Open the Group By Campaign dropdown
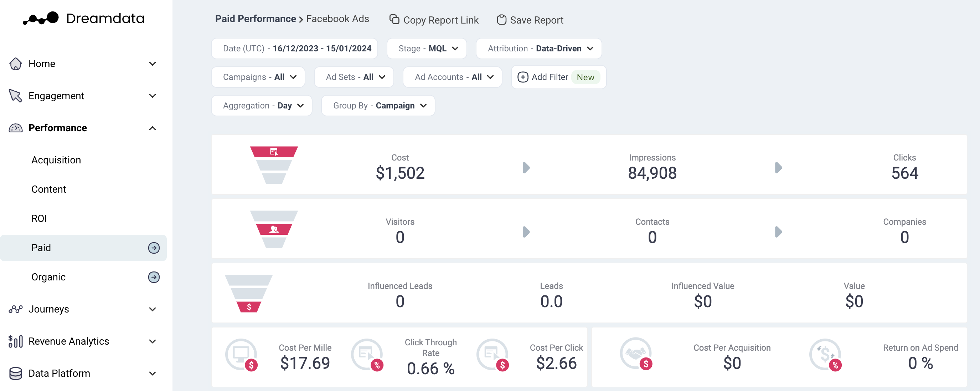980x391 pixels. (x=378, y=106)
